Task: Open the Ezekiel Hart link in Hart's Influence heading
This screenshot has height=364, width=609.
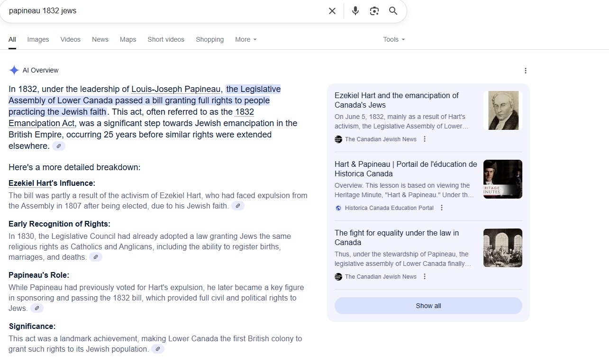Action: [x=29, y=183]
